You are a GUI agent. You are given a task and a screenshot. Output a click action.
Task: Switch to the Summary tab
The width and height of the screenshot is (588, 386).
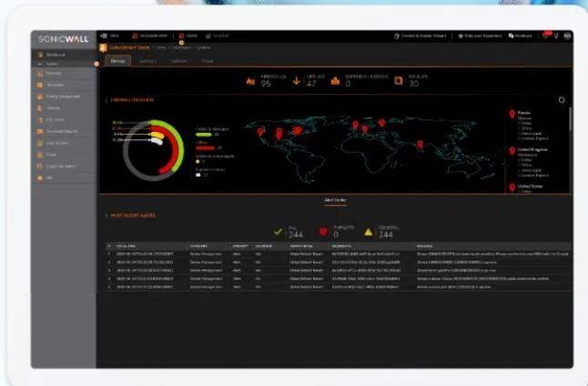pyautogui.click(x=147, y=61)
